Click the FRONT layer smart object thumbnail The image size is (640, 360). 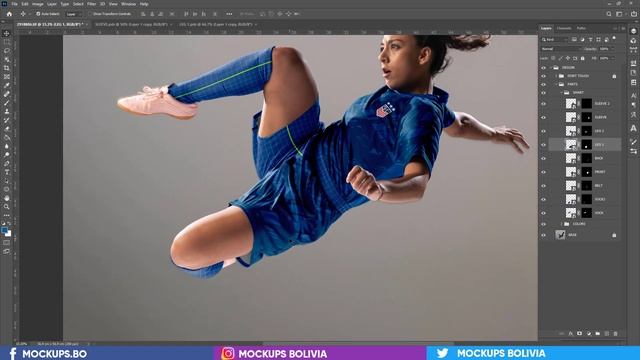(571, 172)
